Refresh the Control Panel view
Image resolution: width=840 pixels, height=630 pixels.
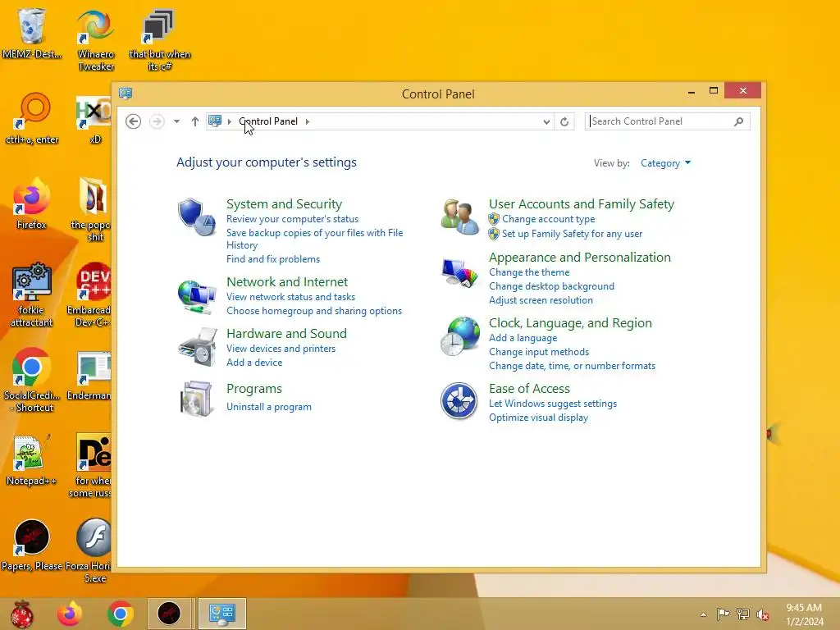click(564, 121)
